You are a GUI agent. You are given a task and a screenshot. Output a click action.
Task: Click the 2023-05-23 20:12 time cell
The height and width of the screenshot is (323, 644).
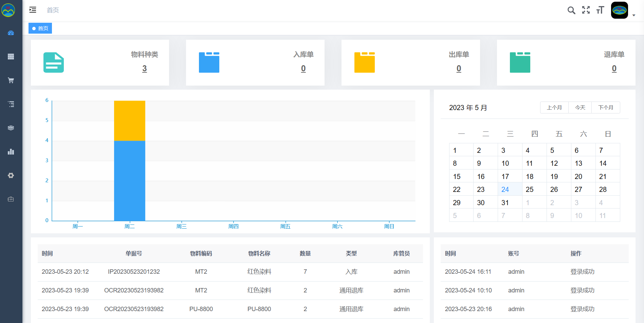(x=65, y=272)
